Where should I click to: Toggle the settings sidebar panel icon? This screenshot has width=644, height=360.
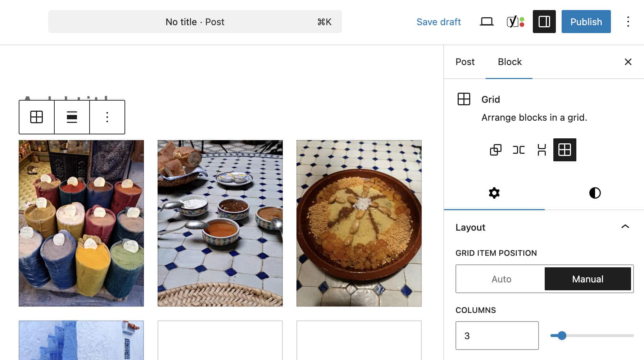point(544,22)
